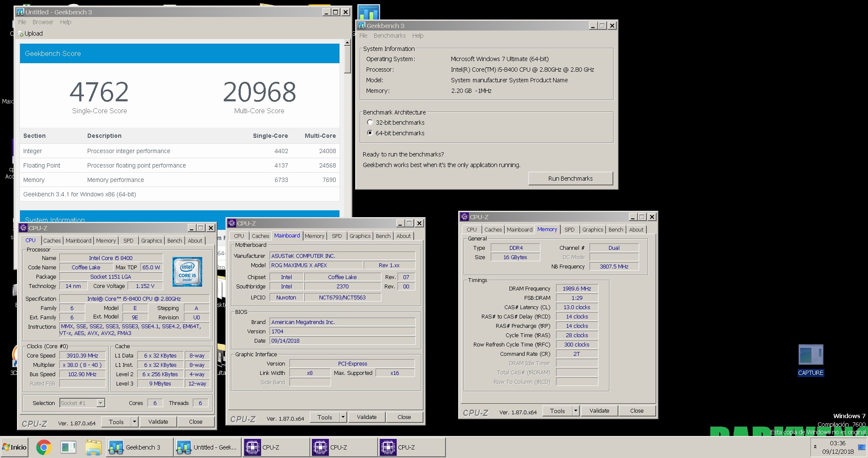The height and width of the screenshot is (458, 868).
Task: Open Help menu in Geekbench 3 window
Action: coord(418,36)
